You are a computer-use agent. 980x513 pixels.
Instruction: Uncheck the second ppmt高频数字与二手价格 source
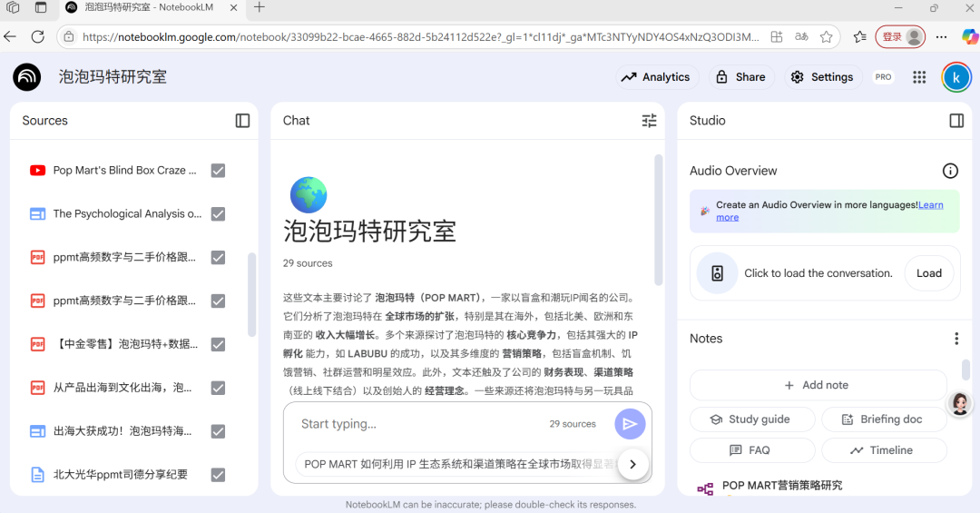click(x=218, y=301)
